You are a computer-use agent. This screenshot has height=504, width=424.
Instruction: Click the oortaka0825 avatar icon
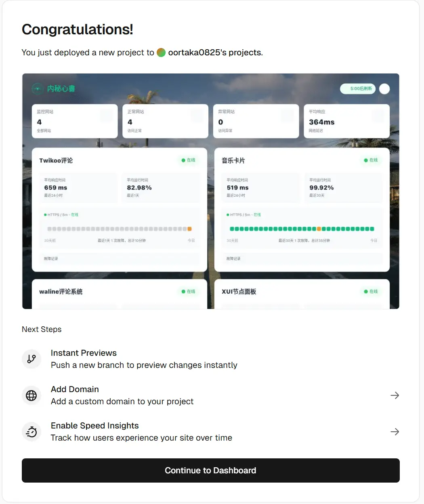pyautogui.click(x=161, y=52)
